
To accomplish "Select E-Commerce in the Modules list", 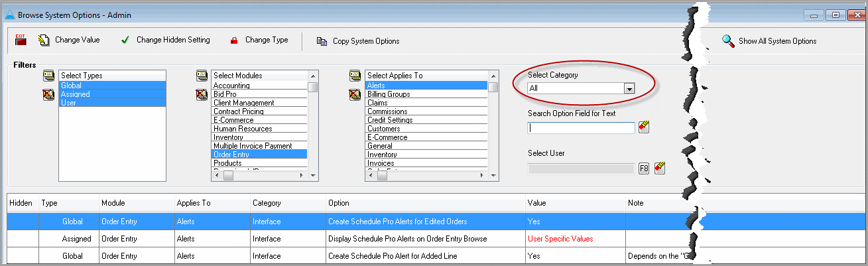I will pyautogui.click(x=259, y=120).
